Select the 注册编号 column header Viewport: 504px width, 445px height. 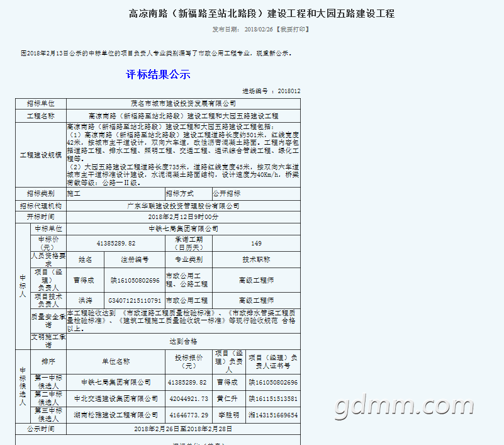(135, 259)
